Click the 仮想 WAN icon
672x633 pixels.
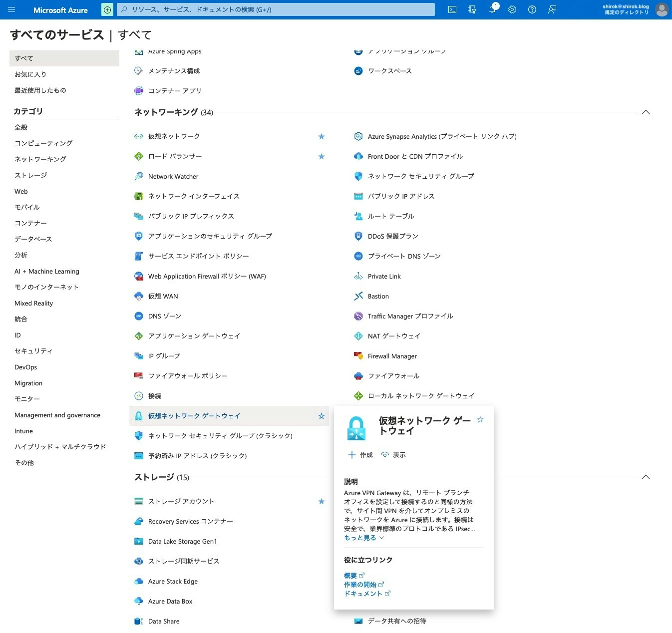coord(139,296)
